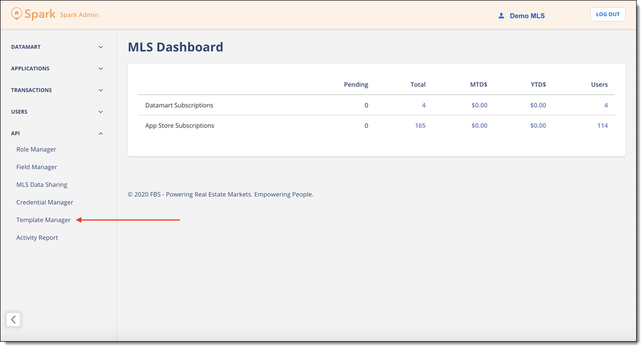Click the 2020 FBS copyright footer text

pos(221,195)
